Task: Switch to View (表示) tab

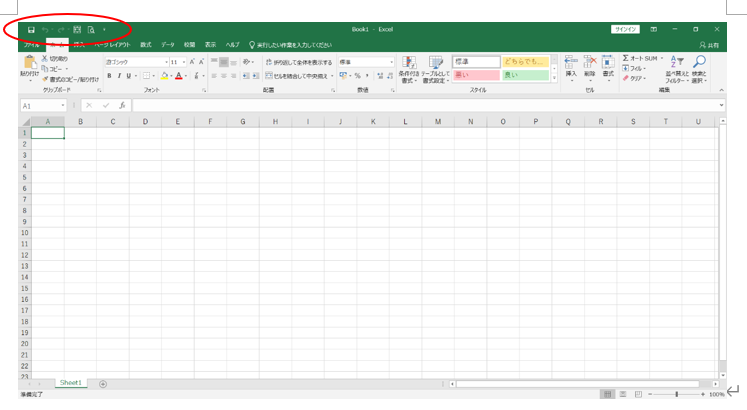Action: point(210,45)
